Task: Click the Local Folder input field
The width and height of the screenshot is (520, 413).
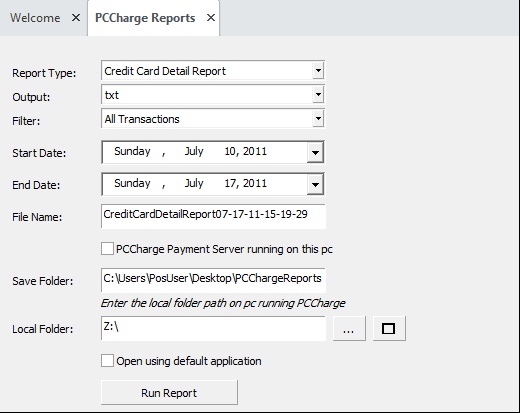Action: 213,328
